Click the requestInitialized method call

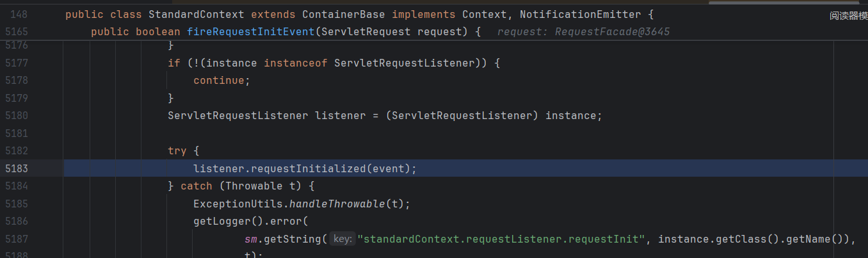coord(309,168)
